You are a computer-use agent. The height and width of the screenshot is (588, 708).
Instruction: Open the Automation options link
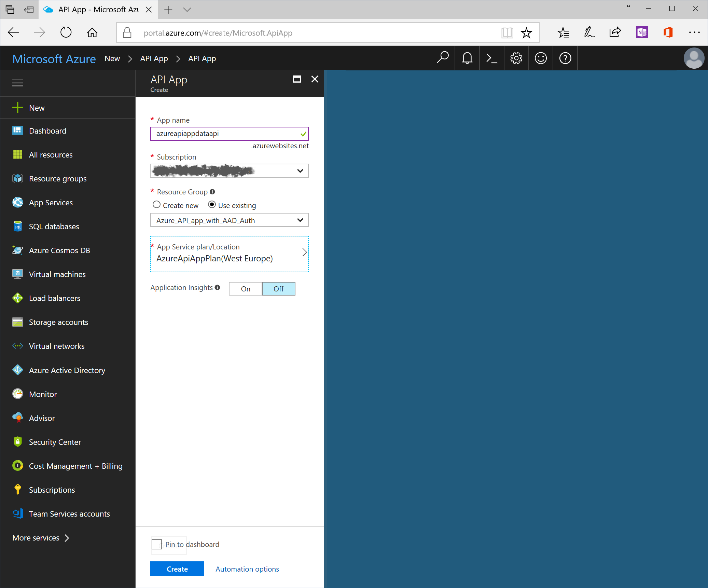[x=247, y=569]
